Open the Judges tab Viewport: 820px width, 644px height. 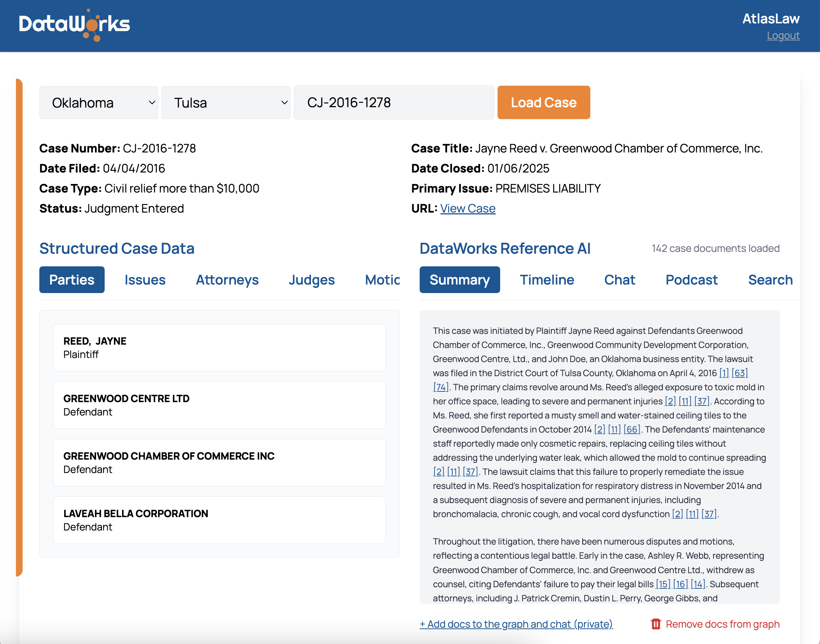312,280
